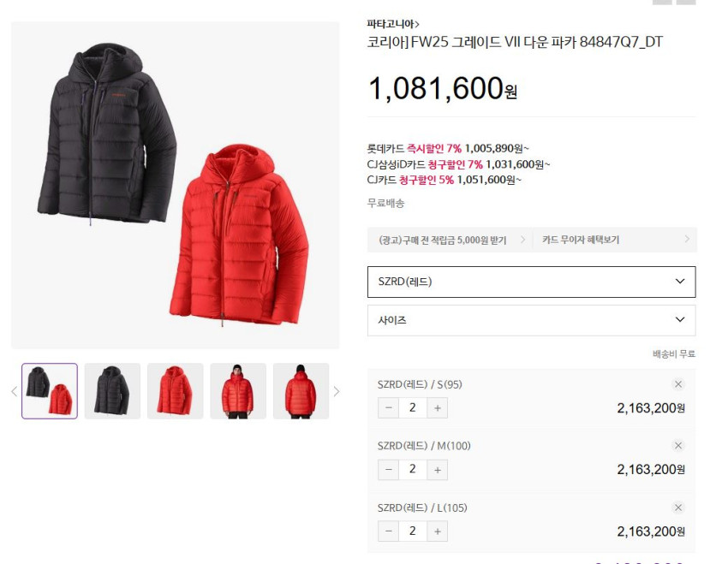Viewport: 728px width, 564px height.
Task: Open the 파타고니아 brand link
Action: (393, 24)
